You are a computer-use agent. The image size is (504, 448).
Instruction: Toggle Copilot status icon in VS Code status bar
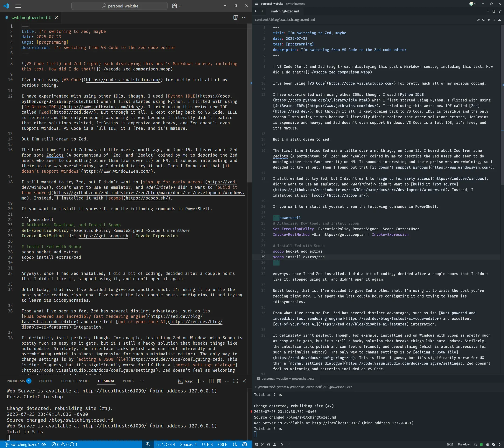pyautogui.click(x=245, y=444)
